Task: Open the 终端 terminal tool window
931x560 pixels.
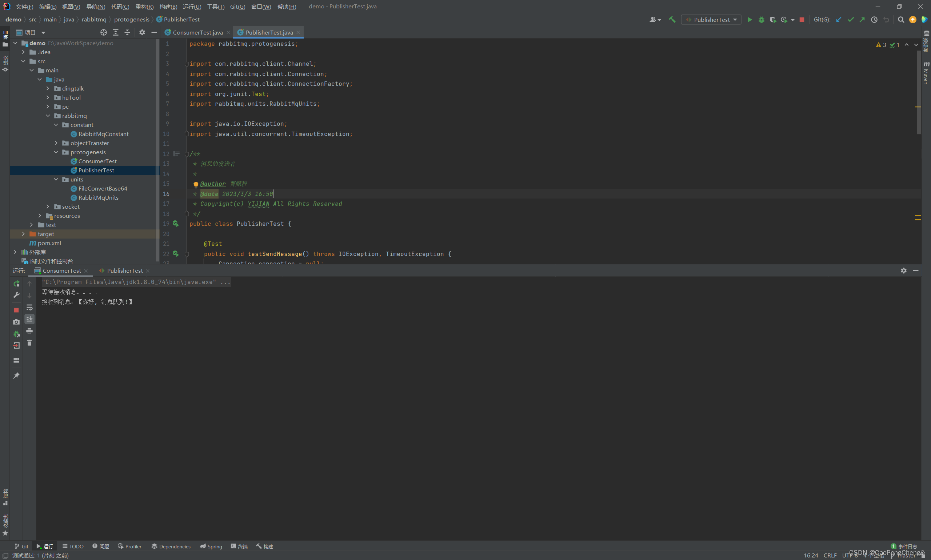Action: [x=239, y=546]
